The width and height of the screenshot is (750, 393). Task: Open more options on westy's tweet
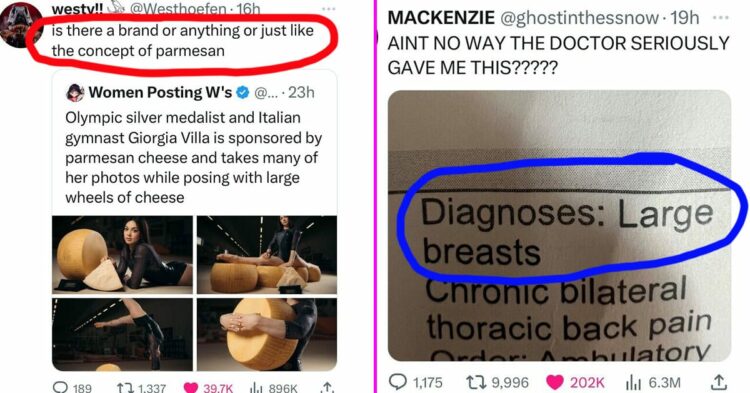328,8
